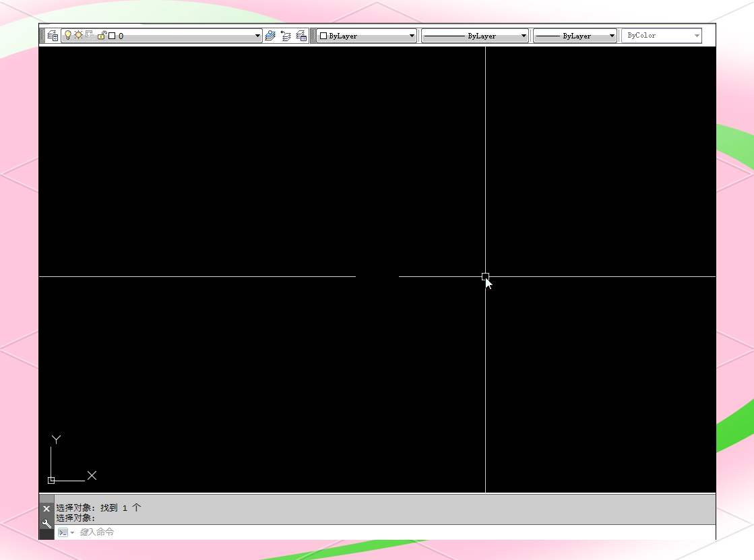Toggle the layer lock padlock icon

click(102, 35)
